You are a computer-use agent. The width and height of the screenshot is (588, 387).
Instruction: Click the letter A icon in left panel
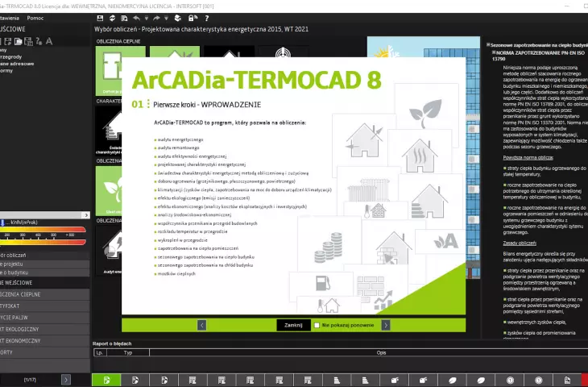pyautogui.click(x=49, y=41)
